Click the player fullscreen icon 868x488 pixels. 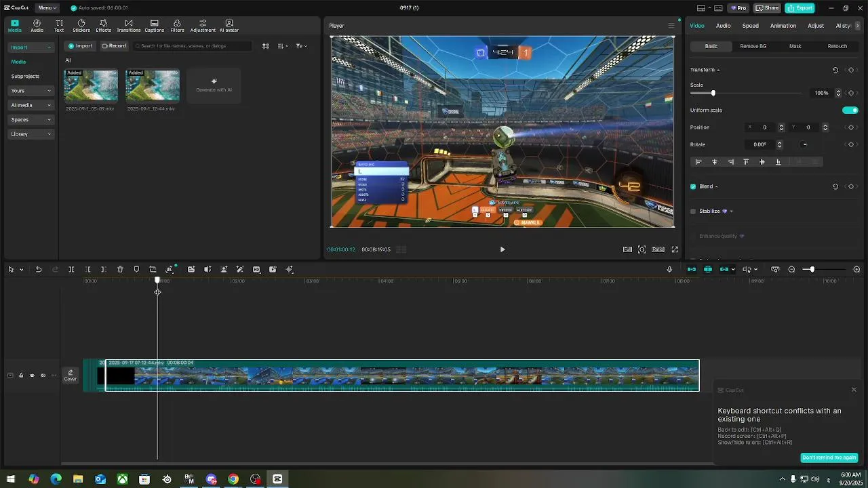click(675, 249)
